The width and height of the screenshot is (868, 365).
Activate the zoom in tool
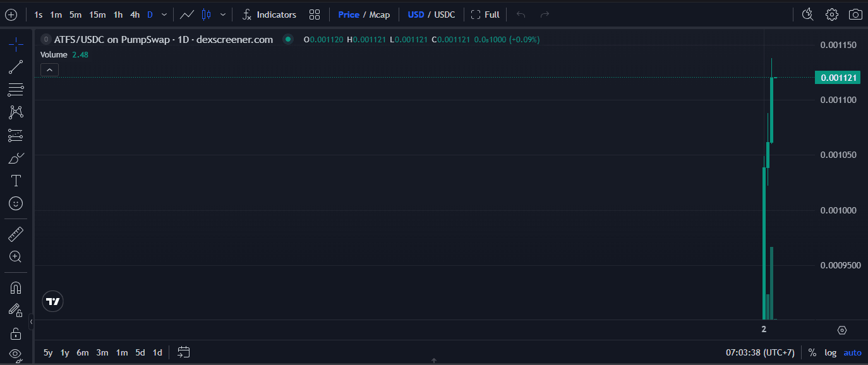click(x=16, y=256)
